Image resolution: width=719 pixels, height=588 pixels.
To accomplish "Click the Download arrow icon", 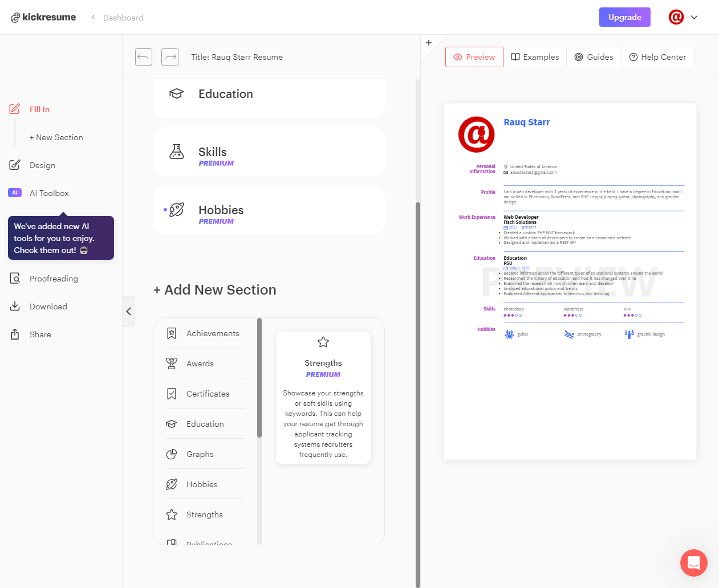I will [x=15, y=306].
